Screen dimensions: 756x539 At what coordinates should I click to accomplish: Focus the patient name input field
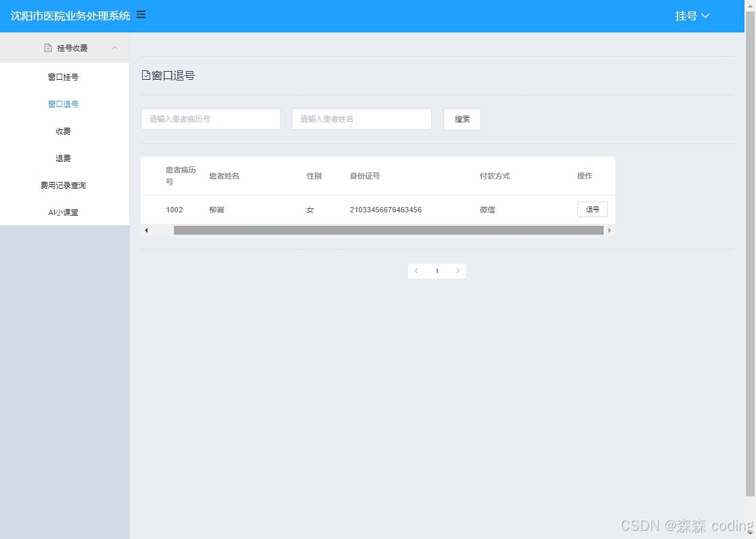click(x=361, y=119)
